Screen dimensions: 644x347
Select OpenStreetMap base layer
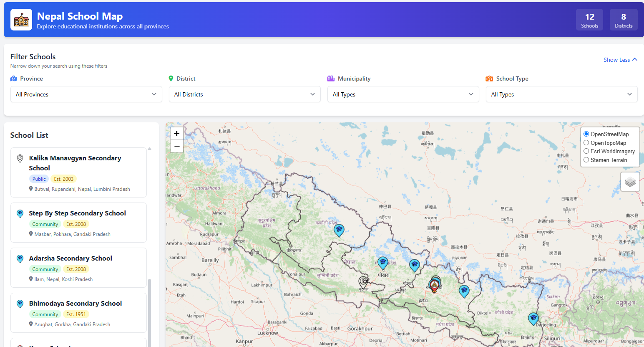586,134
